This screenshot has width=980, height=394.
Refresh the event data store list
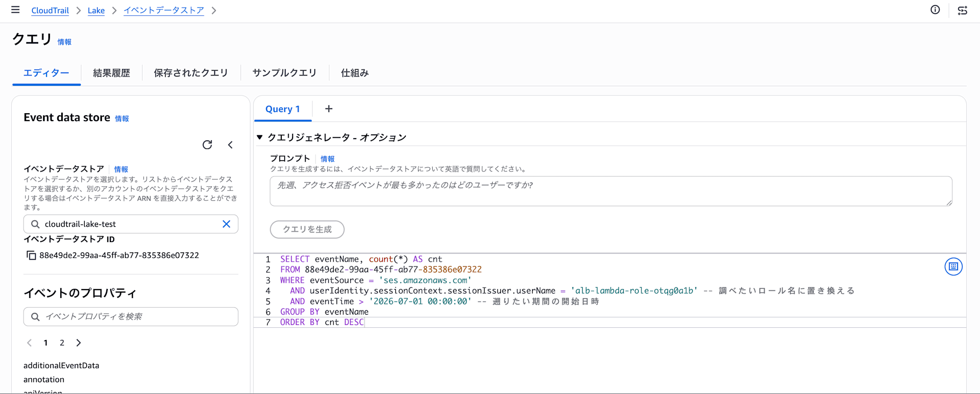point(207,145)
